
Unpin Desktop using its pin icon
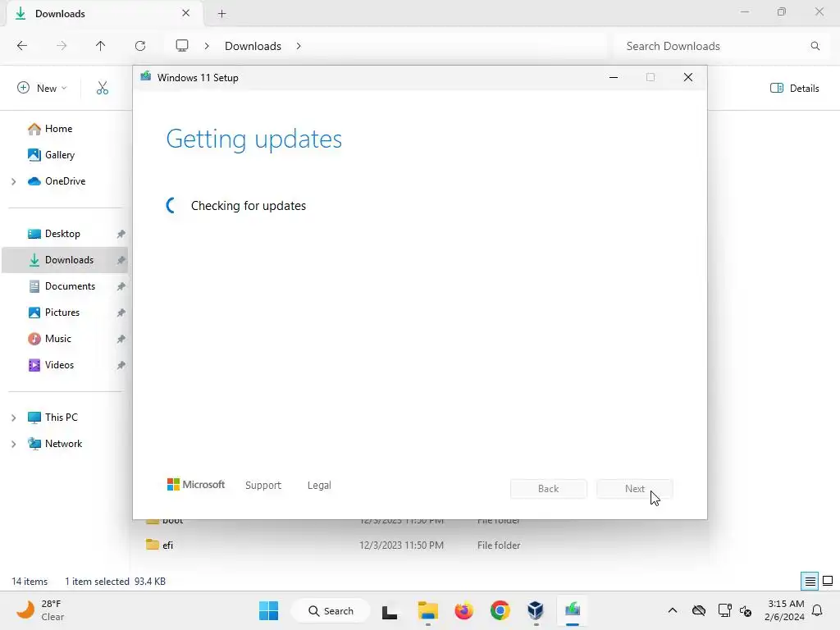[x=121, y=234]
